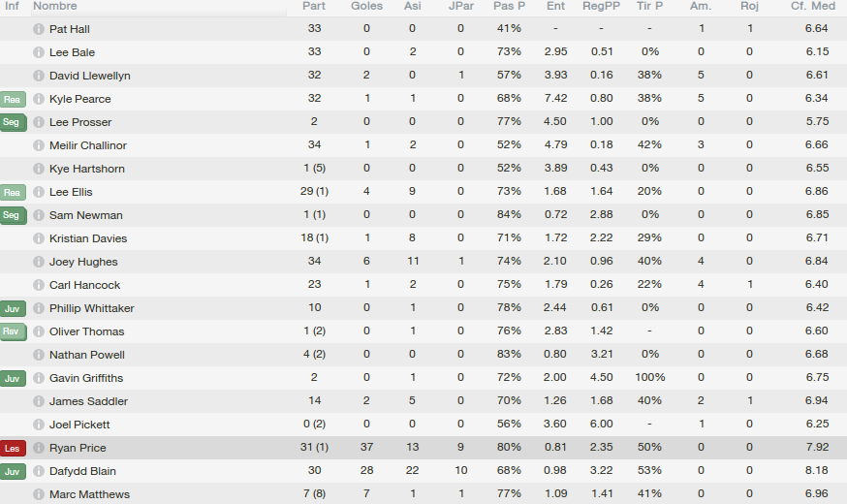
Task: Open Marc Matthews player profile
Action: point(90,494)
